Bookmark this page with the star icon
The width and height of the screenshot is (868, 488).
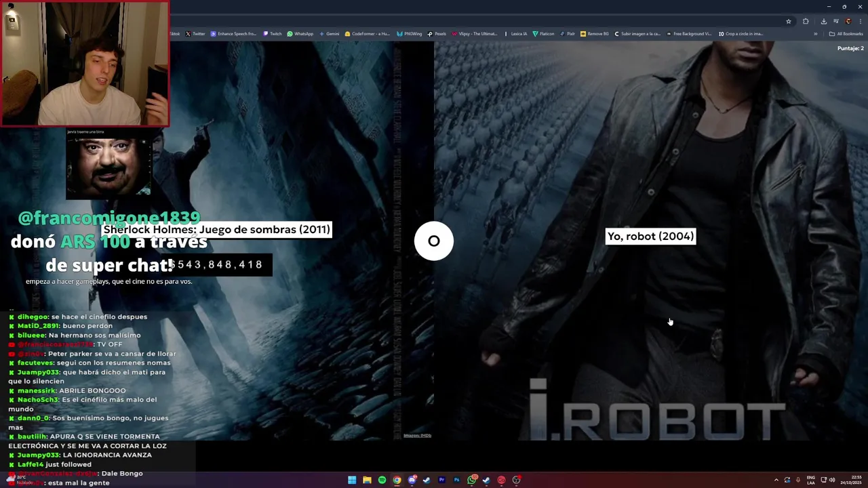click(x=789, y=21)
